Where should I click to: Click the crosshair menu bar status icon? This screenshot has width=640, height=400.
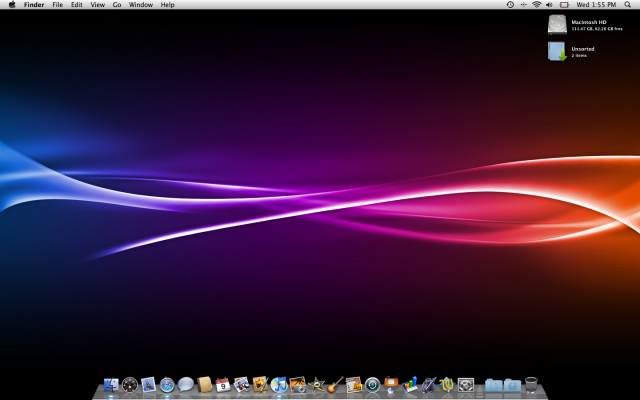524,5
